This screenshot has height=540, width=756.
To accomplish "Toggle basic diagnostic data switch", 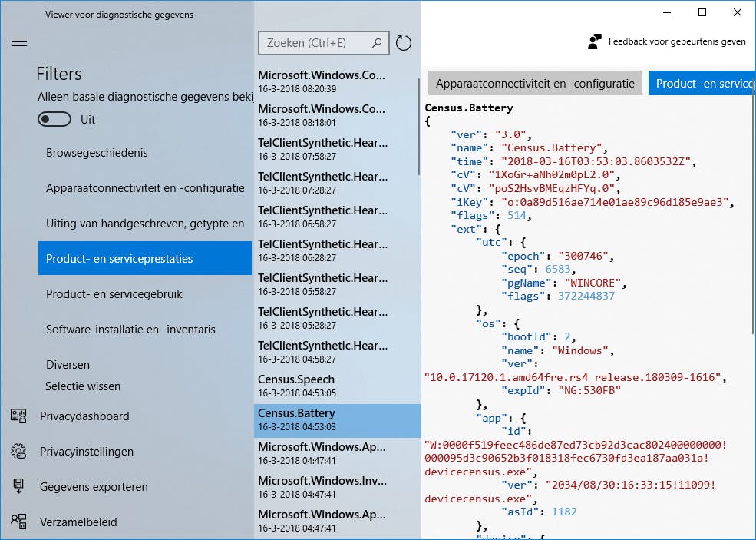I will point(54,120).
